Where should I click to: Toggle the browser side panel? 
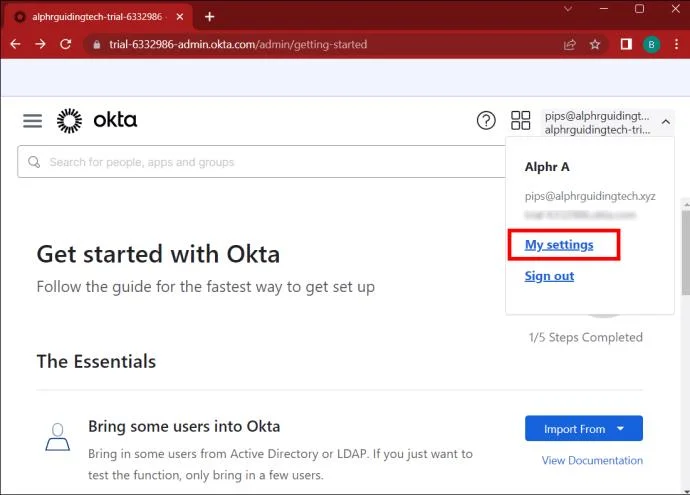click(626, 44)
